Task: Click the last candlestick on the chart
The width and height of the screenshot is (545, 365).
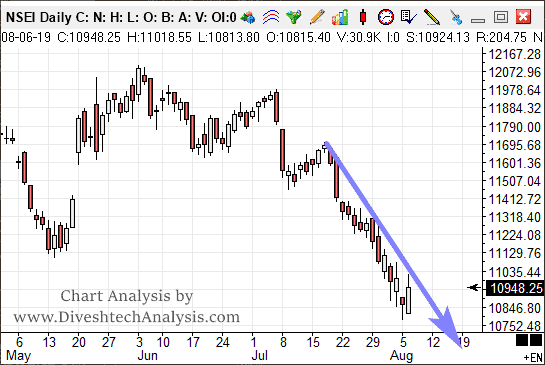Action: (x=408, y=300)
